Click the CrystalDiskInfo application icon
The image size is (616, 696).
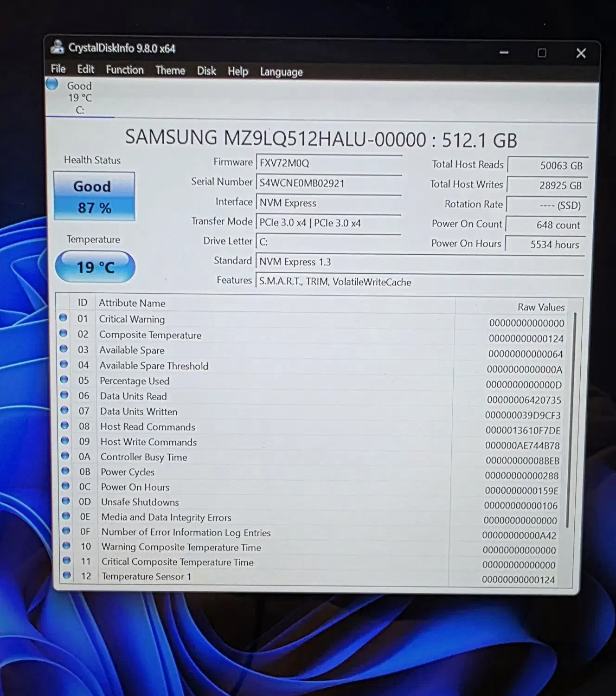pos(58,47)
